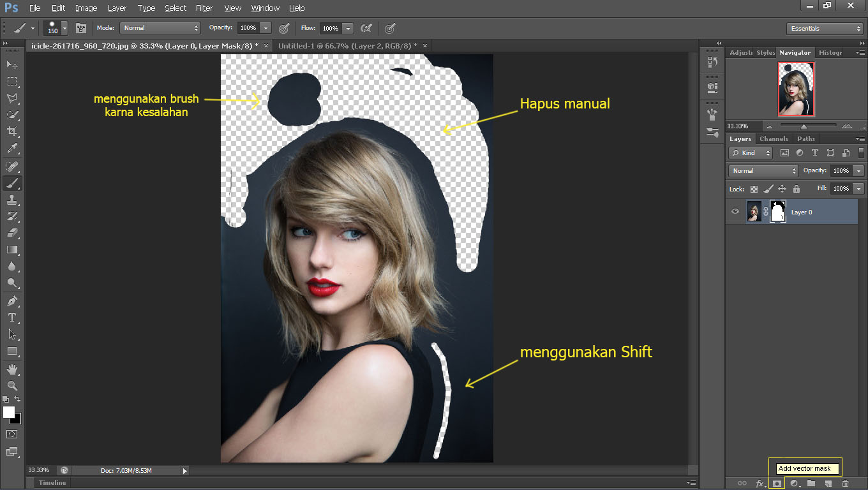
Task: Open layer Opacity dropdown arrow
Action: pos(859,171)
